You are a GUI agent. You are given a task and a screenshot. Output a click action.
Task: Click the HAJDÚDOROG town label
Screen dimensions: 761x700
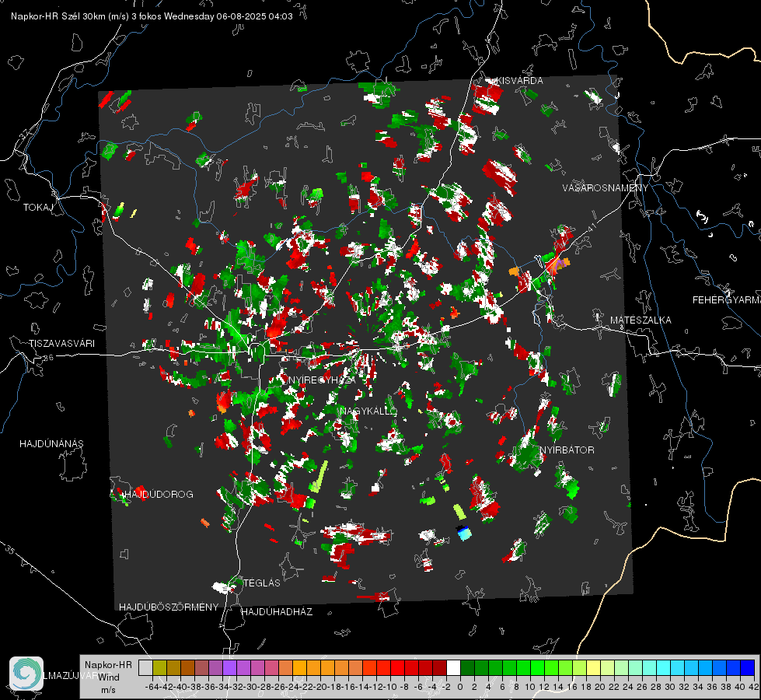coord(159,495)
